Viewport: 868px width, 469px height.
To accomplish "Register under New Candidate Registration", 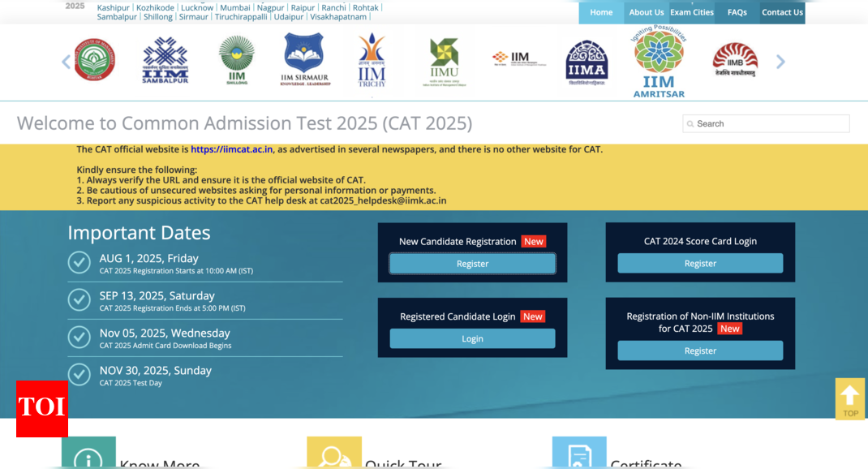I will pyautogui.click(x=472, y=264).
